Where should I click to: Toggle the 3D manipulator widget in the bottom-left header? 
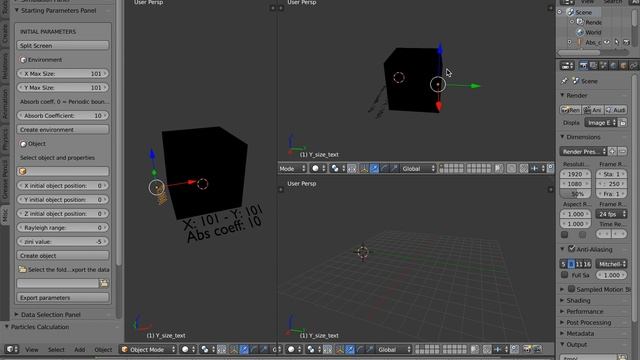click(233, 349)
